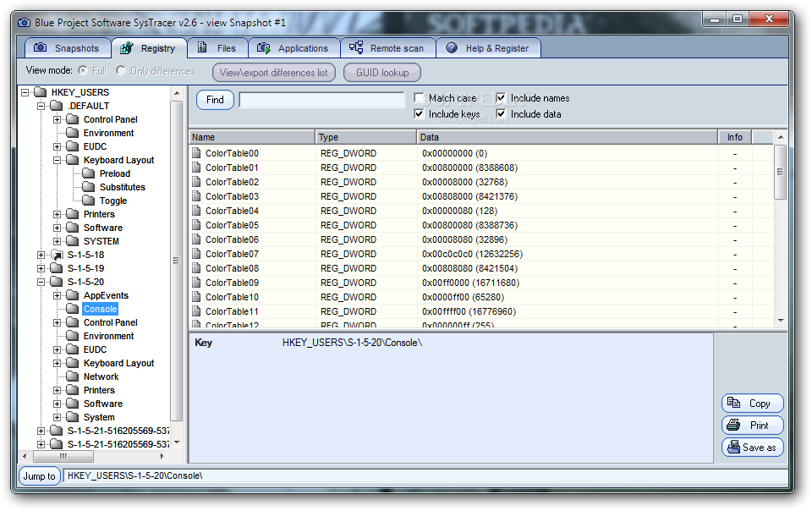Screen dimensions: 812x511
Task: Toggle the Include data checkbox
Action: pyautogui.click(x=501, y=114)
